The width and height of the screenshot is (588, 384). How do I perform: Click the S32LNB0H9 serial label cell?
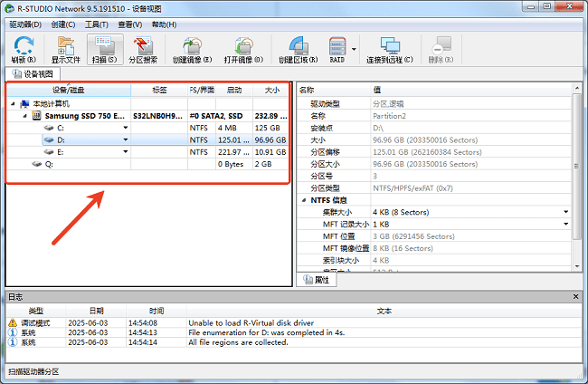[158, 116]
